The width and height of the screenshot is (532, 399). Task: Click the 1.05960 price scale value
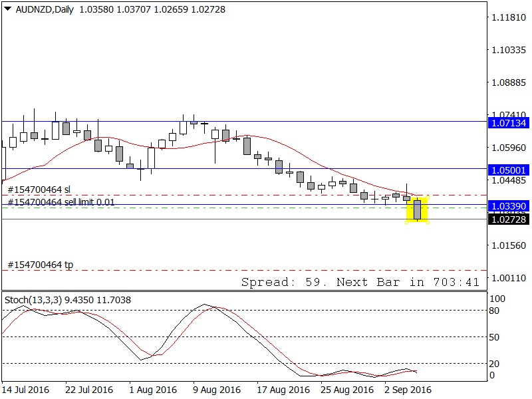point(509,148)
